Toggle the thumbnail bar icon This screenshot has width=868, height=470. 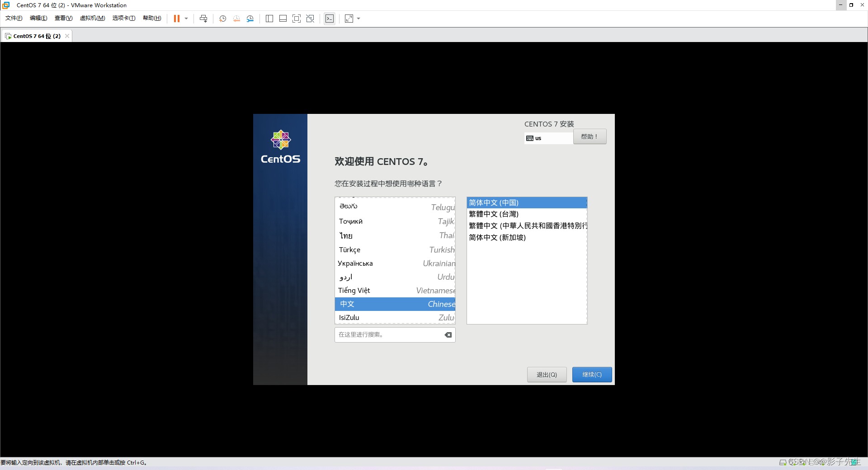pos(283,19)
